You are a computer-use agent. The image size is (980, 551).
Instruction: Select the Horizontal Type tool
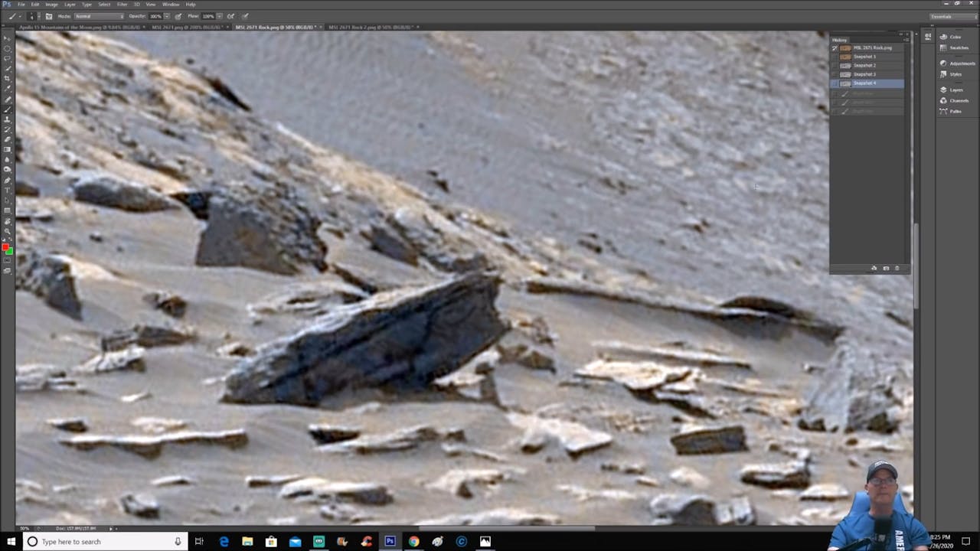pos(8,190)
